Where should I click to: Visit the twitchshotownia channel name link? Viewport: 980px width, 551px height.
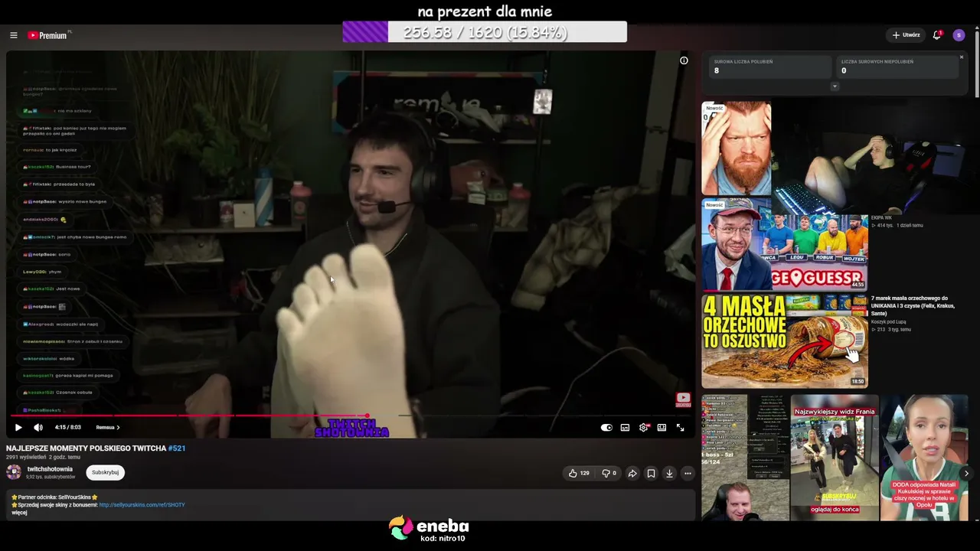[x=50, y=469]
